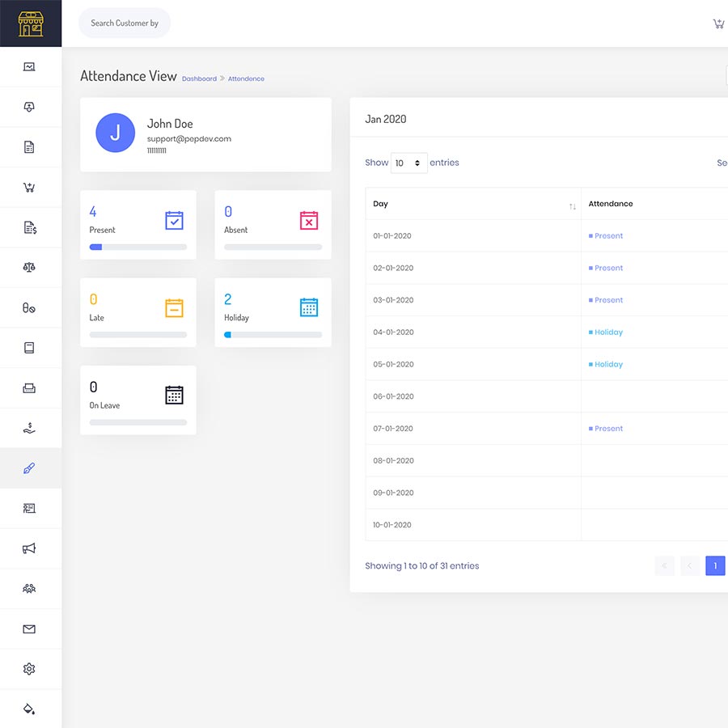728x728 pixels.
Task: Click the megaphone sidebar icon
Action: pyautogui.click(x=29, y=548)
